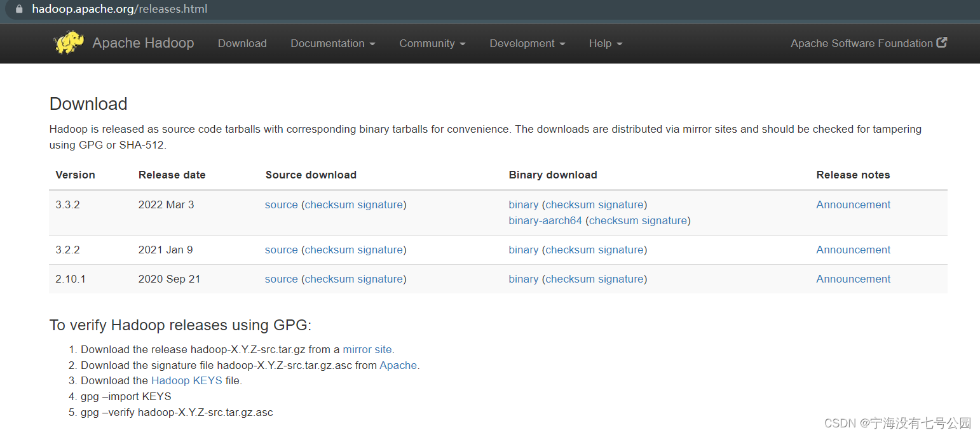Select release date 2021 Jan 9

(x=166, y=250)
